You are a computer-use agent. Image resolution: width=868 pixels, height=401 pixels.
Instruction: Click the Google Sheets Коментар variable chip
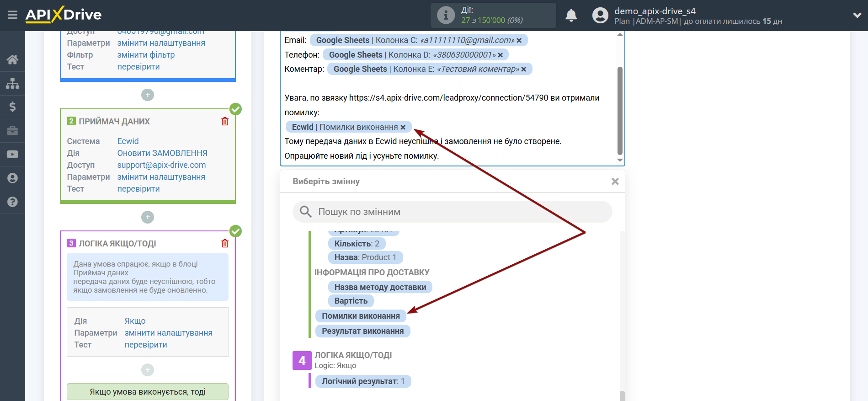pos(430,69)
